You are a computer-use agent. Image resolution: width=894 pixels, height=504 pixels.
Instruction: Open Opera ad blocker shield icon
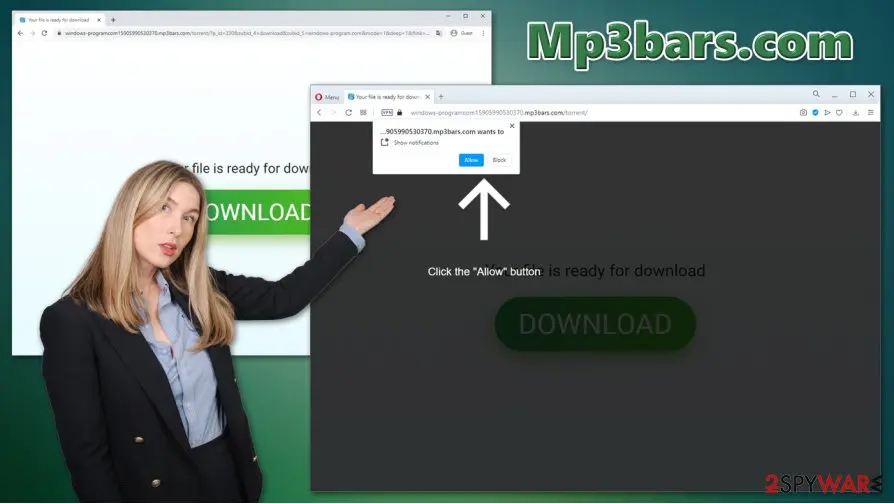[815, 113]
